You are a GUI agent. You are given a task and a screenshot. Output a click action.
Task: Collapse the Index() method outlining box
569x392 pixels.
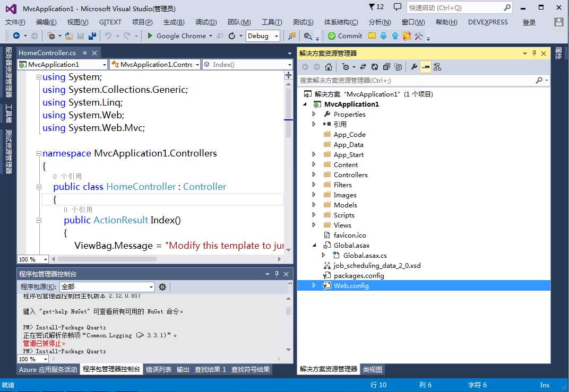[39, 221]
